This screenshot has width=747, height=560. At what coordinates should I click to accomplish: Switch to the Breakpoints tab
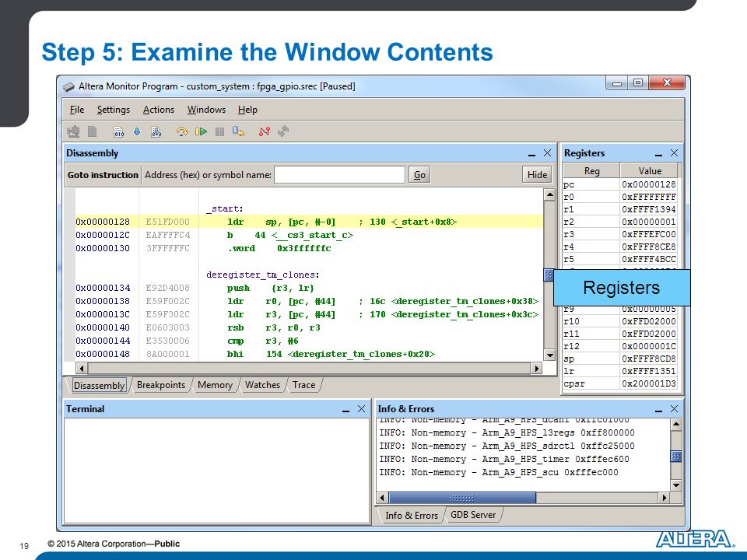[160, 385]
